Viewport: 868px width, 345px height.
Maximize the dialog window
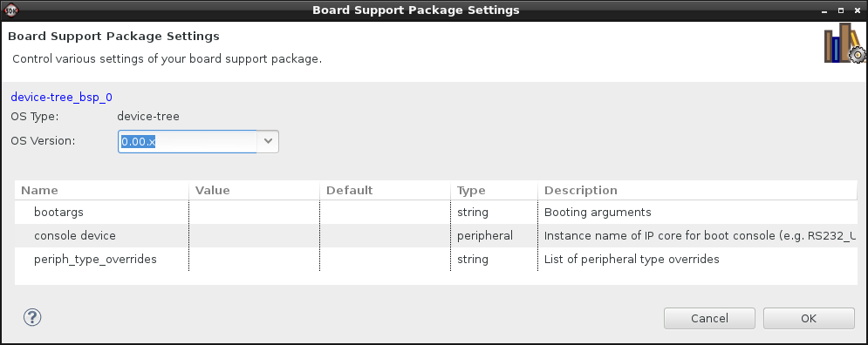tap(841, 10)
